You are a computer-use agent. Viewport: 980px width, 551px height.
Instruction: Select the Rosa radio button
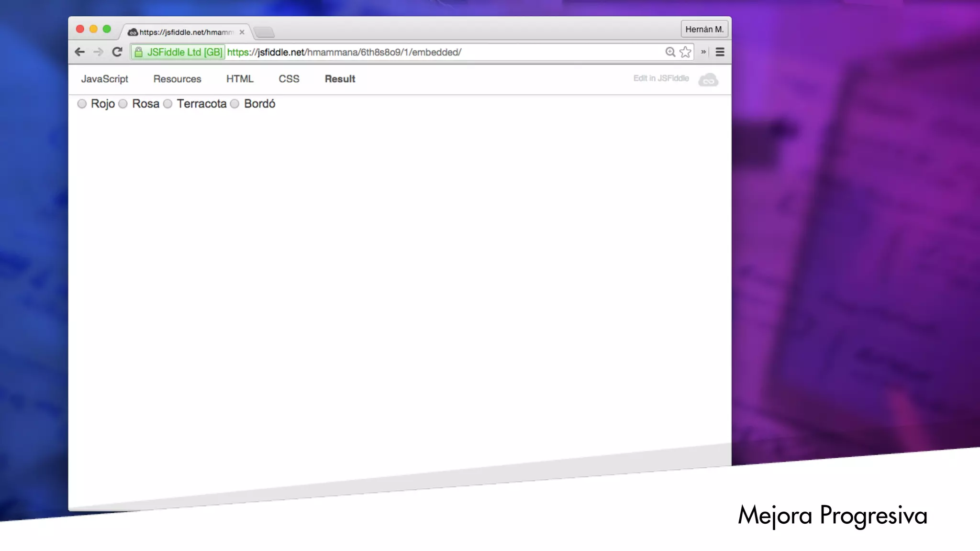tap(123, 104)
